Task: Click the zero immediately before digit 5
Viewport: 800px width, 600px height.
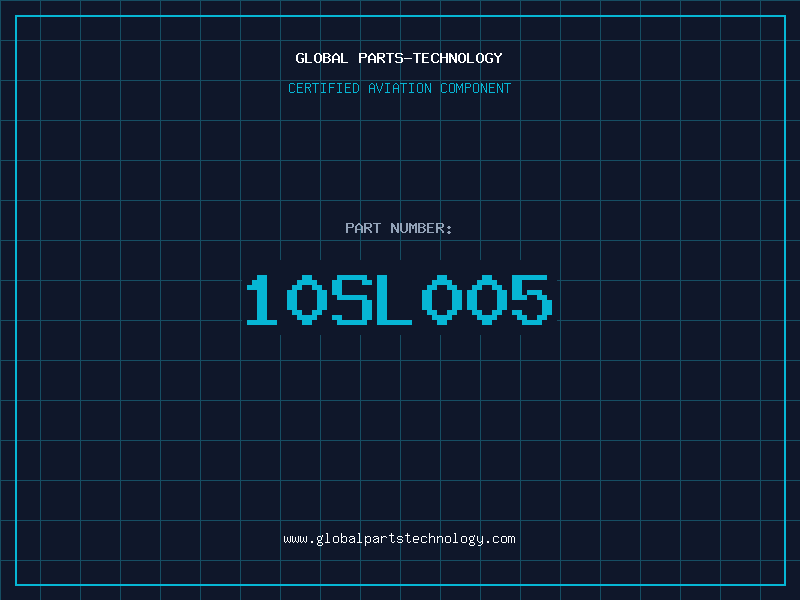Action: coord(485,300)
